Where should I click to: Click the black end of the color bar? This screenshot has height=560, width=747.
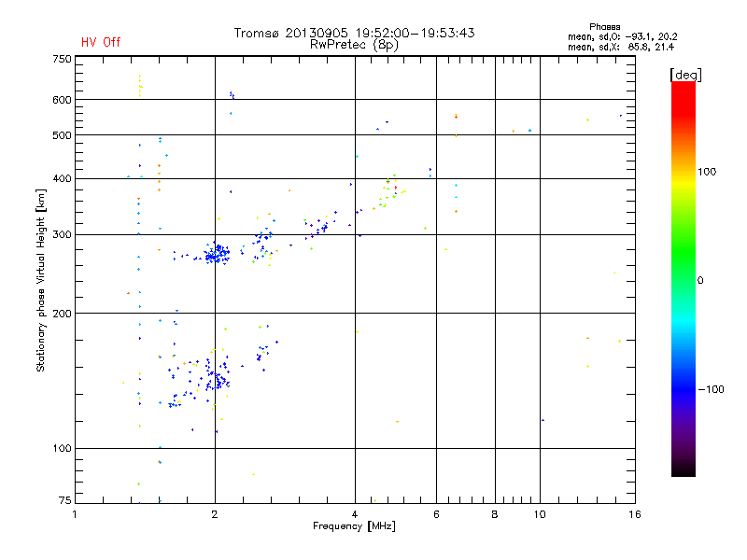tap(684, 470)
